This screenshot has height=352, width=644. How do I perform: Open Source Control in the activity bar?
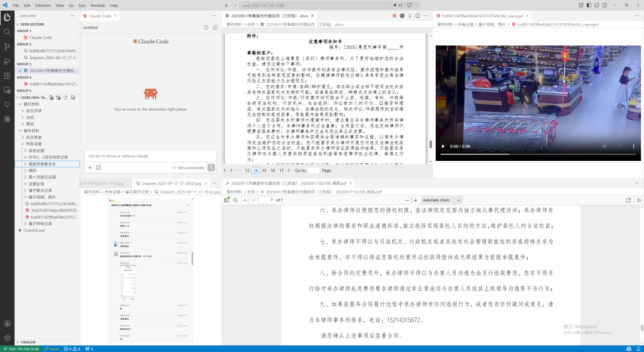(x=7, y=46)
